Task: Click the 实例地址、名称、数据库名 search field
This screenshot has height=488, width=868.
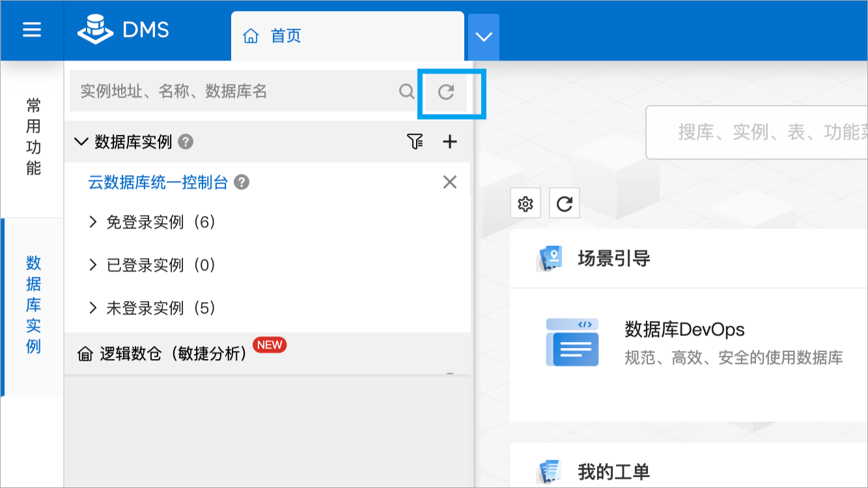Action: (x=234, y=91)
